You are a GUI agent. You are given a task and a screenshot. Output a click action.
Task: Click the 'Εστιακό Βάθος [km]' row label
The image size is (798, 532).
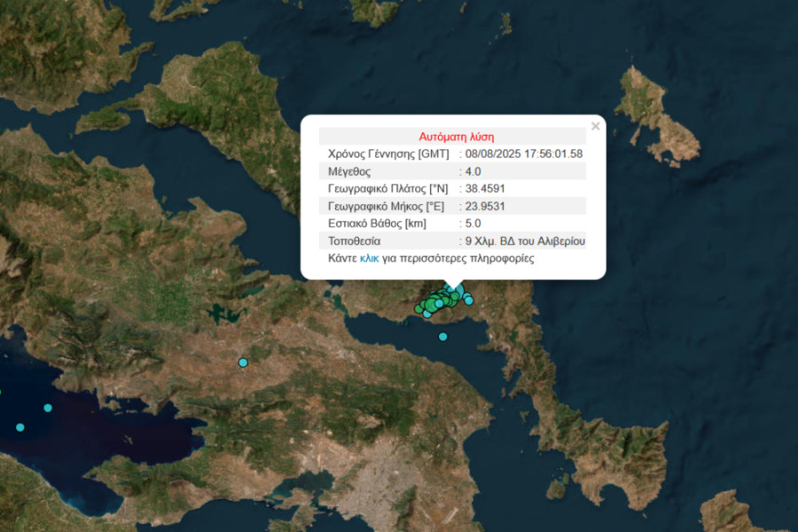point(378,223)
